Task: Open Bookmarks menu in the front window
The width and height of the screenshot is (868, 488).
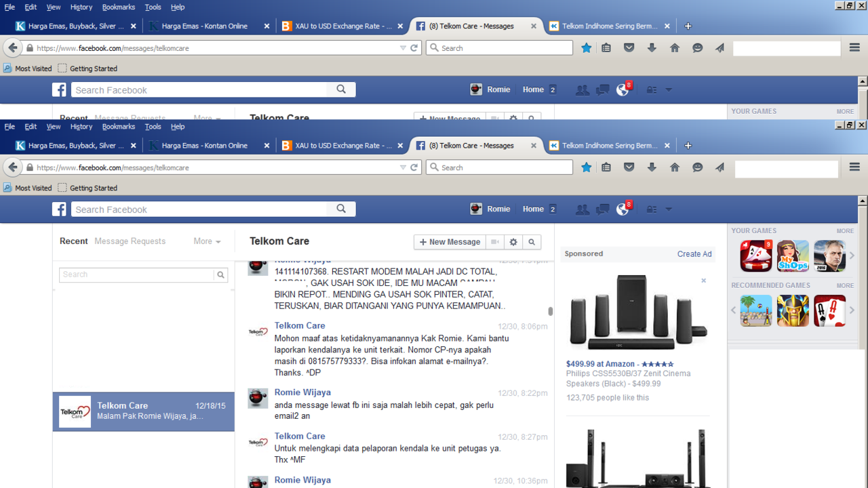Action: coord(119,127)
